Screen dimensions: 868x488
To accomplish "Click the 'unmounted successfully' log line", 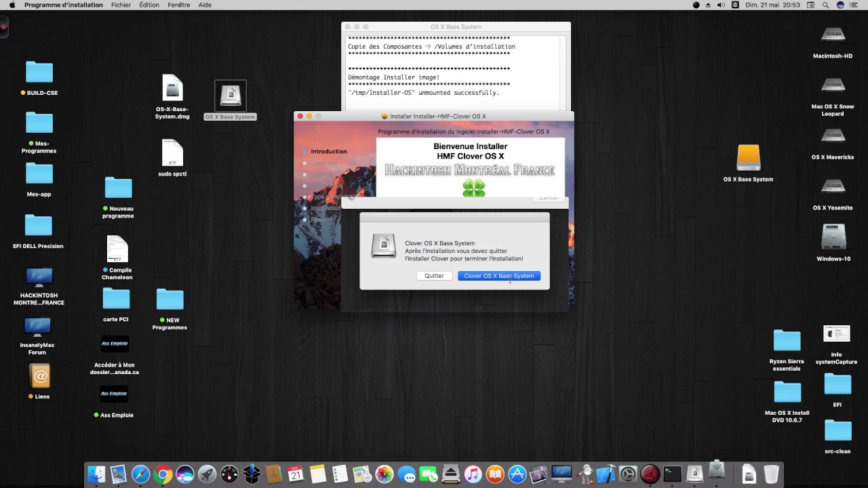I will [423, 93].
